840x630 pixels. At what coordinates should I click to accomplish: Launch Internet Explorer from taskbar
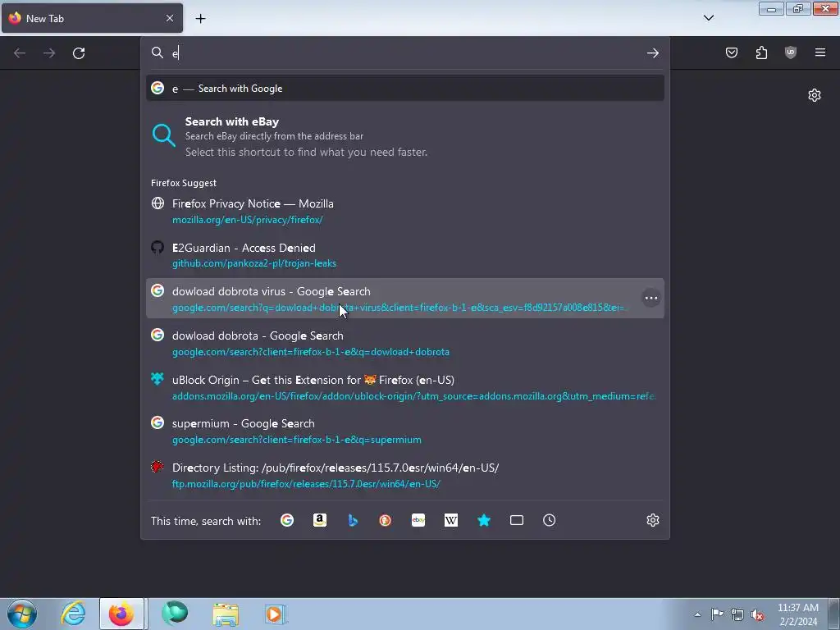(x=73, y=614)
